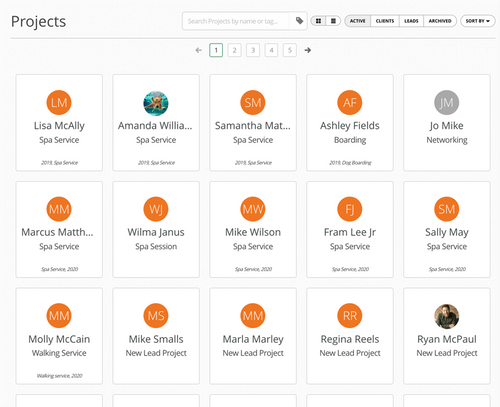Click the MW avatar for Mike Wilson
Screen dimensions: 500x407
(x=253, y=209)
